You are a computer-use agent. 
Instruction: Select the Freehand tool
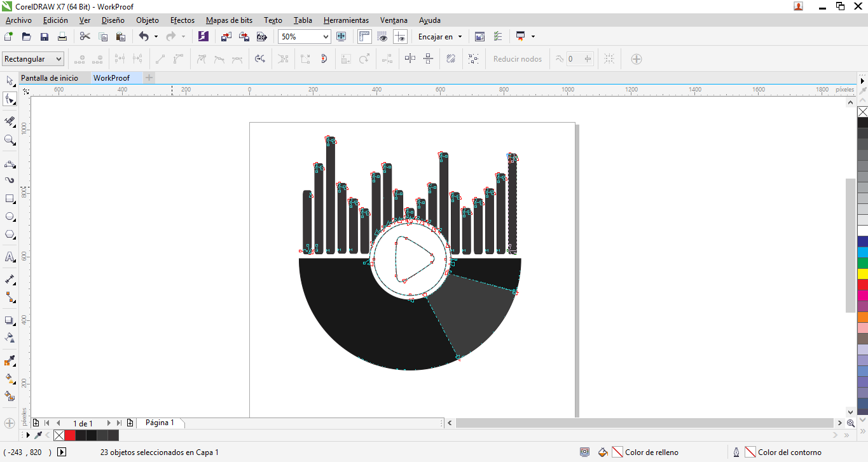(x=10, y=164)
